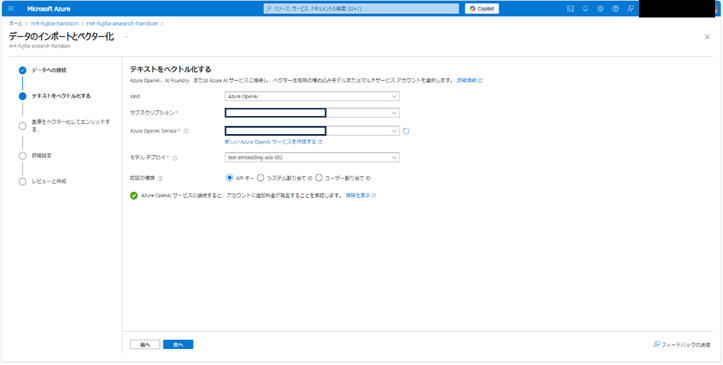This screenshot has height=365, width=723.
Task: Open portal settings gear icon
Action: pos(600,9)
